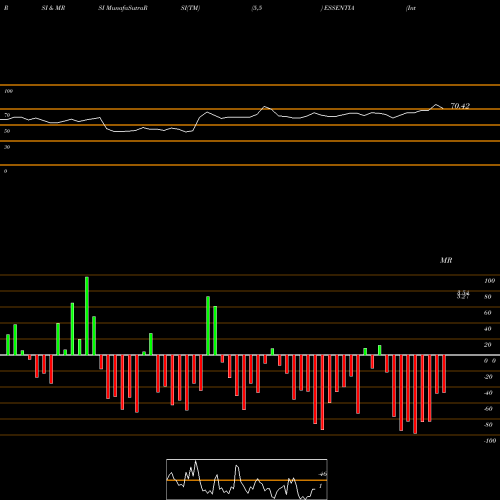Select the tallest green MR histogram bar
This screenshot has height=500, width=500.
click(x=87, y=316)
